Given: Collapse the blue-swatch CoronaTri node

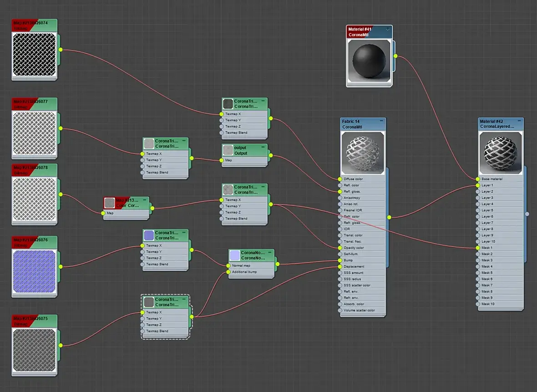Looking at the screenshot, I should pyautogui.click(x=184, y=232).
